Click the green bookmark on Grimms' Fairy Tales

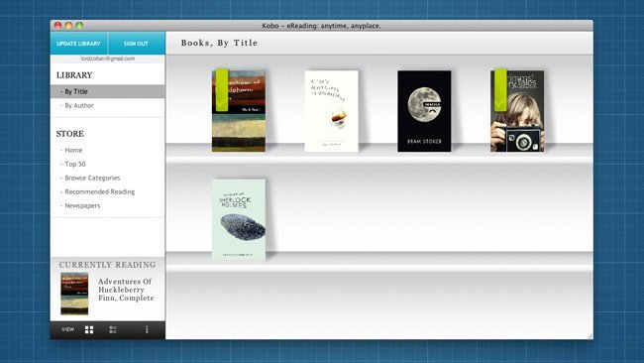coord(500,89)
